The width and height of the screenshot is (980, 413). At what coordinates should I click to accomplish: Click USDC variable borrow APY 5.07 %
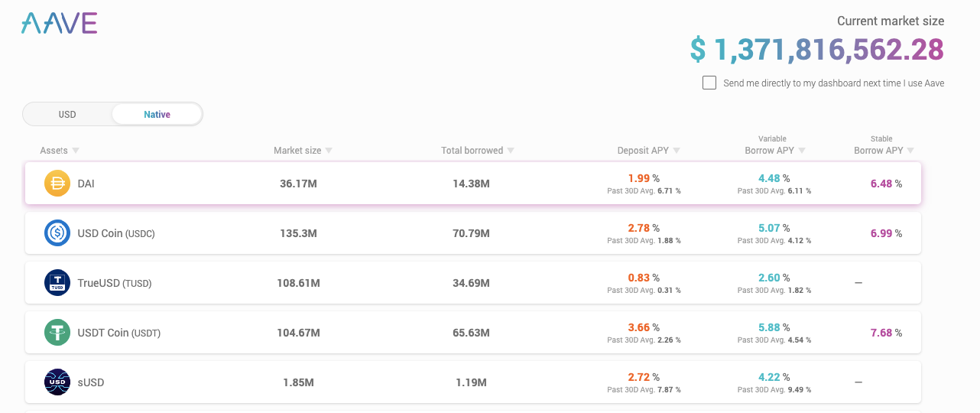pyautogui.click(x=774, y=228)
